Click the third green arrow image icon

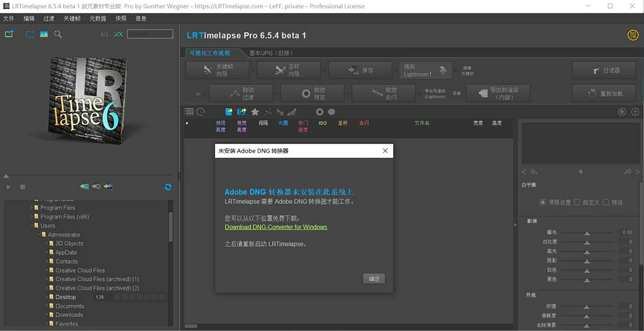point(108,187)
